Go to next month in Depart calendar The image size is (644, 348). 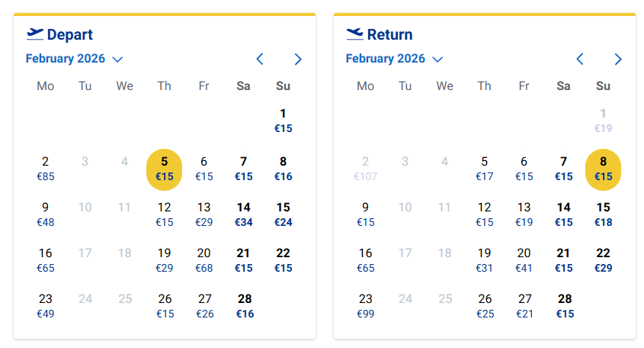click(x=298, y=59)
